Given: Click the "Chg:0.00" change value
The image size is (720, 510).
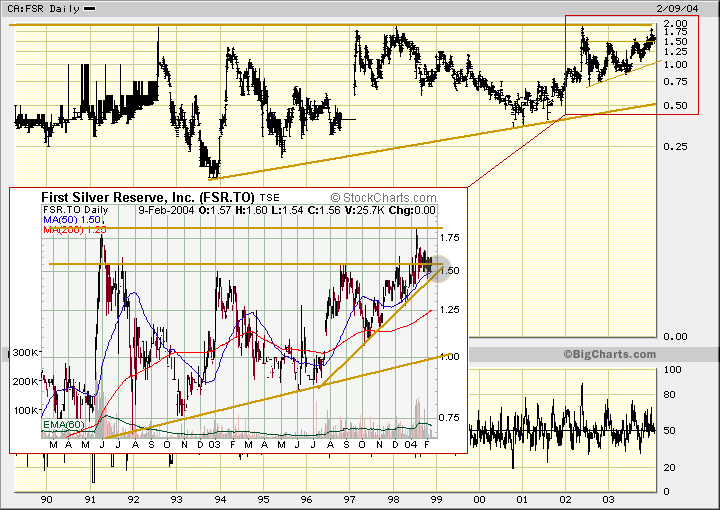Looking at the screenshot, I should tap(412, 210).
